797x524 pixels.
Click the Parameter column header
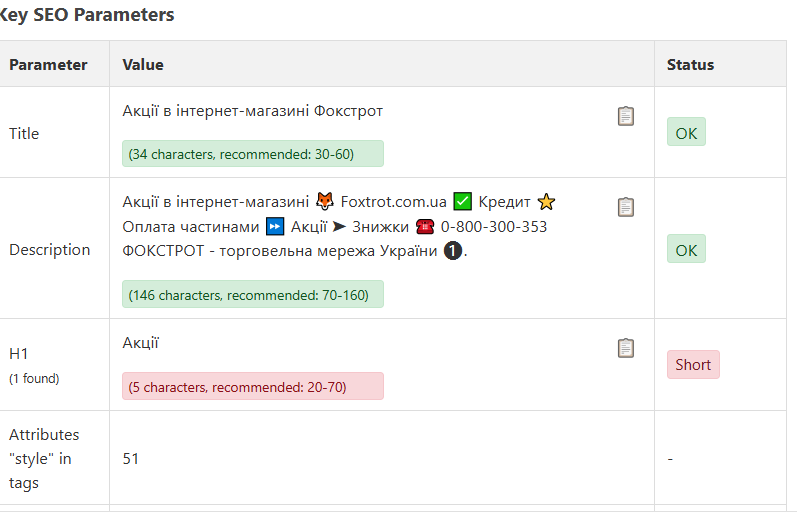click(x=48, y=65)
